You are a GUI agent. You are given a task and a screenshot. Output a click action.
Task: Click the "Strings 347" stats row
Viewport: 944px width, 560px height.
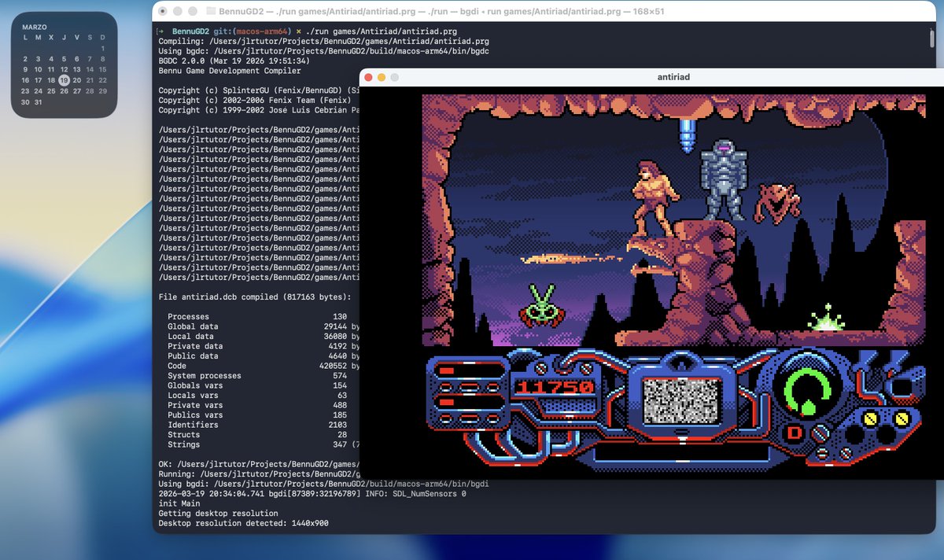[x=263, y=444]
